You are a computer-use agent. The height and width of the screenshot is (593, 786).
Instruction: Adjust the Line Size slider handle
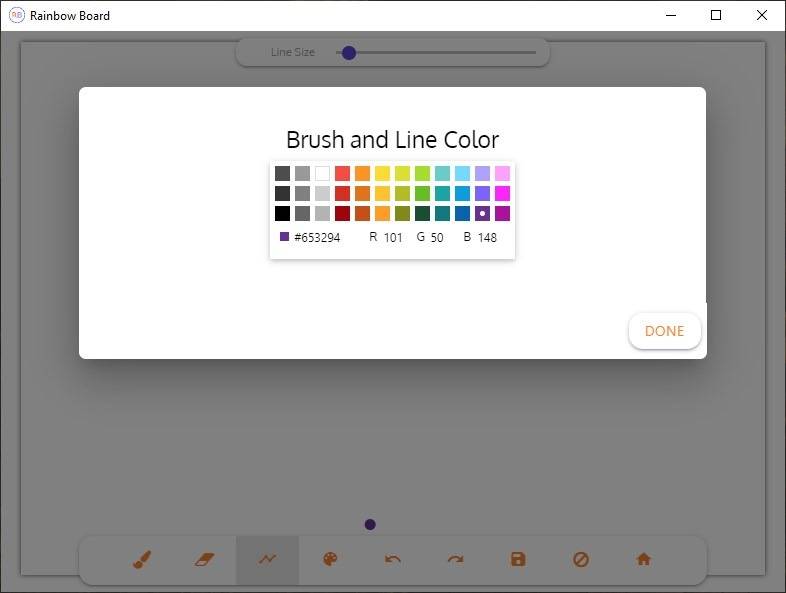pos(349,53)
